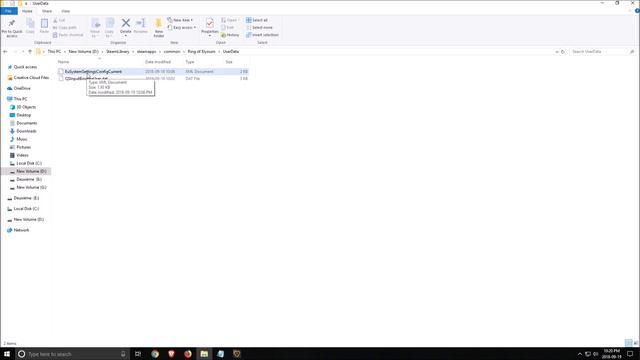Launch Firefox from the taskbar
Viewport: 640px width, 360px height.
(188, 354)
